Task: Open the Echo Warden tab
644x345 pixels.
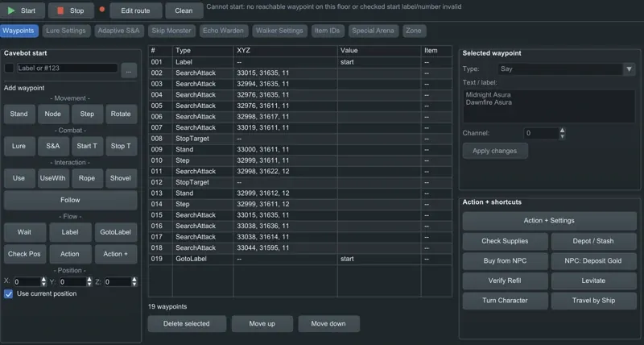Action: [x=224, y=31]
